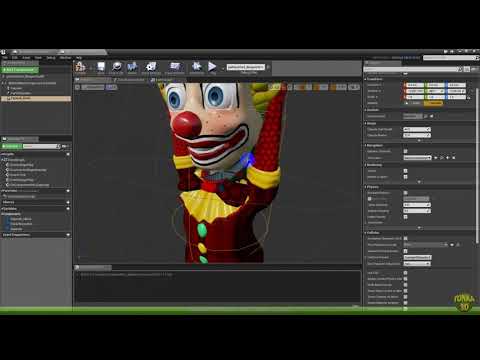The height and width of the screenshot is (360, 480).
Task: Toggle the Visible checkbox under Rendering
Action: [x=406, y=171]
